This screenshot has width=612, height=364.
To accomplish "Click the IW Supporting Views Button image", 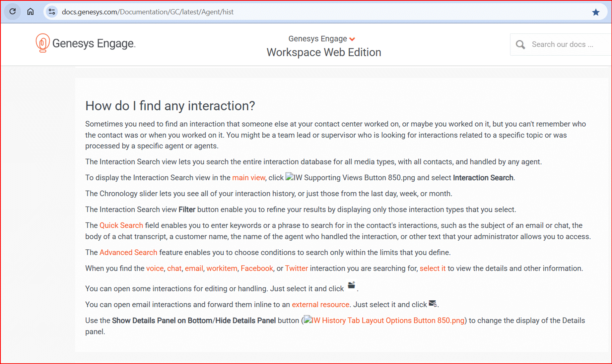I will click(350, 178).
